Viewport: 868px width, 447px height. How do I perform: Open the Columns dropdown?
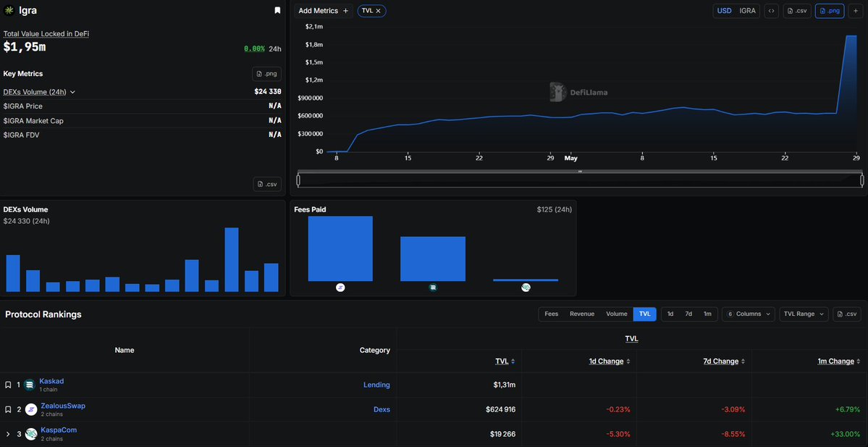click(x=749, y=314)
